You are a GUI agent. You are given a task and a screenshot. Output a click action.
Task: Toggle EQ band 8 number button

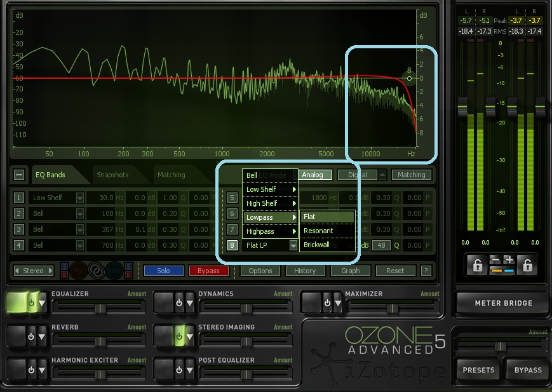click(x=232, y=245)
